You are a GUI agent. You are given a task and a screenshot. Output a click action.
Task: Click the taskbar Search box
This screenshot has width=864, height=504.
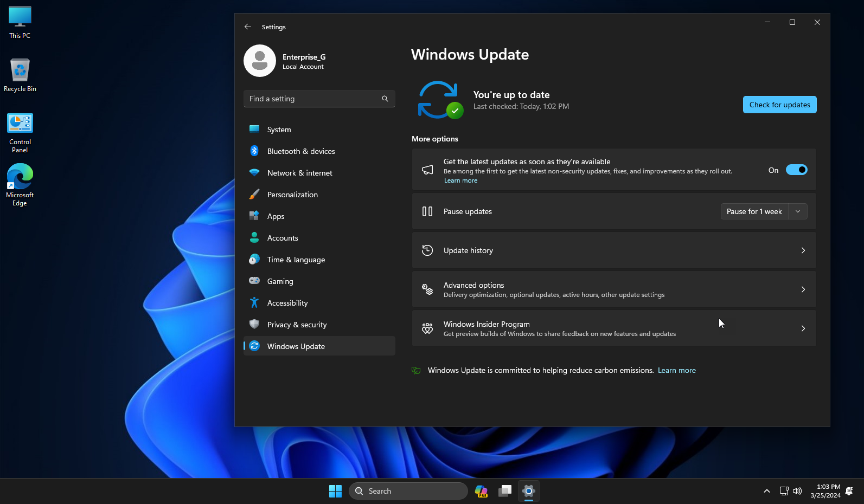click(408, 491)
